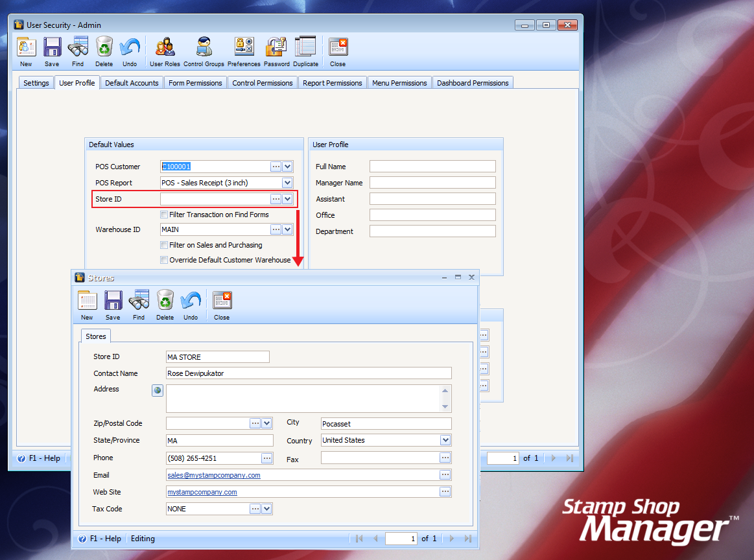Open Warehouse ID lookup ellipsis button
Image resolution: width=754 pixels, height=560 pixels.
coord(276,229)
